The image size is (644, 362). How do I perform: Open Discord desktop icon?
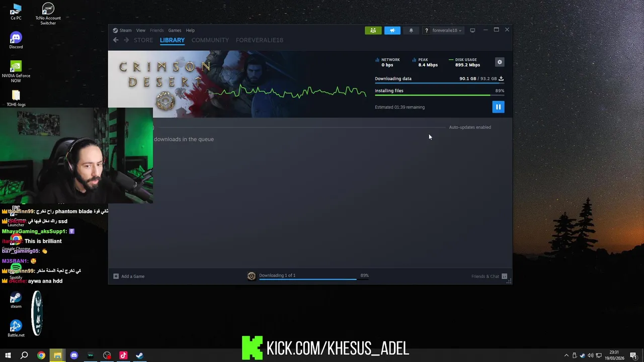pyautogui.click(x=16, y=41)
